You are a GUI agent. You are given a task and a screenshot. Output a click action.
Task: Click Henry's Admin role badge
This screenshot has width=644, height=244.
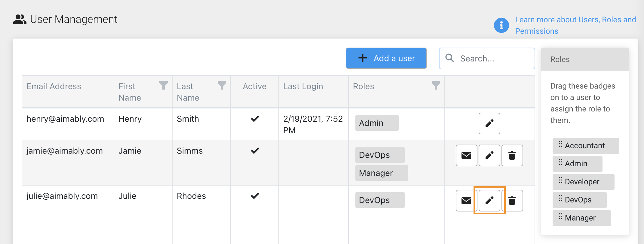(377, 123)
